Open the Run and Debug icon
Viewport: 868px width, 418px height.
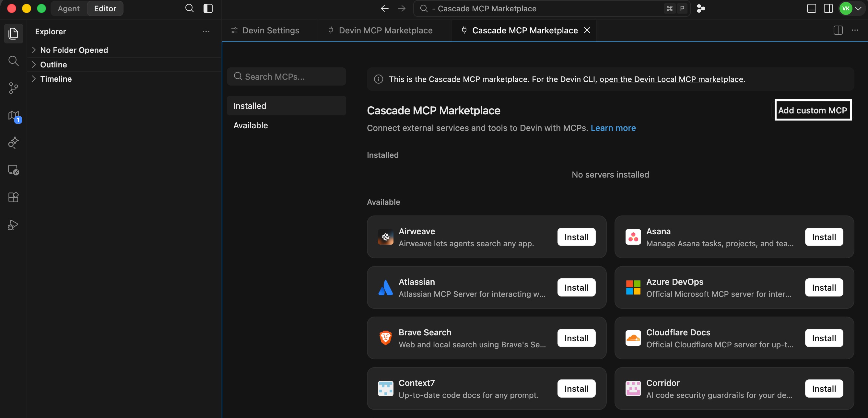coord(13,225)
